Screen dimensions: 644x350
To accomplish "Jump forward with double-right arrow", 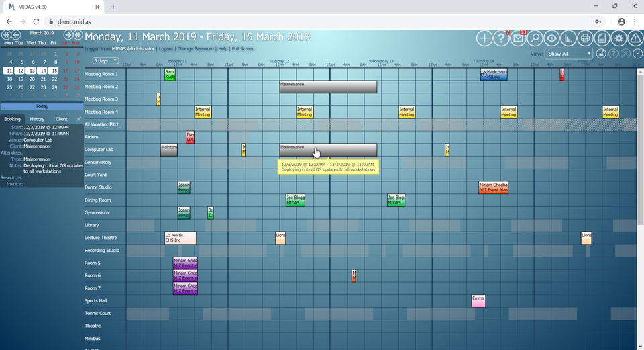I will point(78,35).
